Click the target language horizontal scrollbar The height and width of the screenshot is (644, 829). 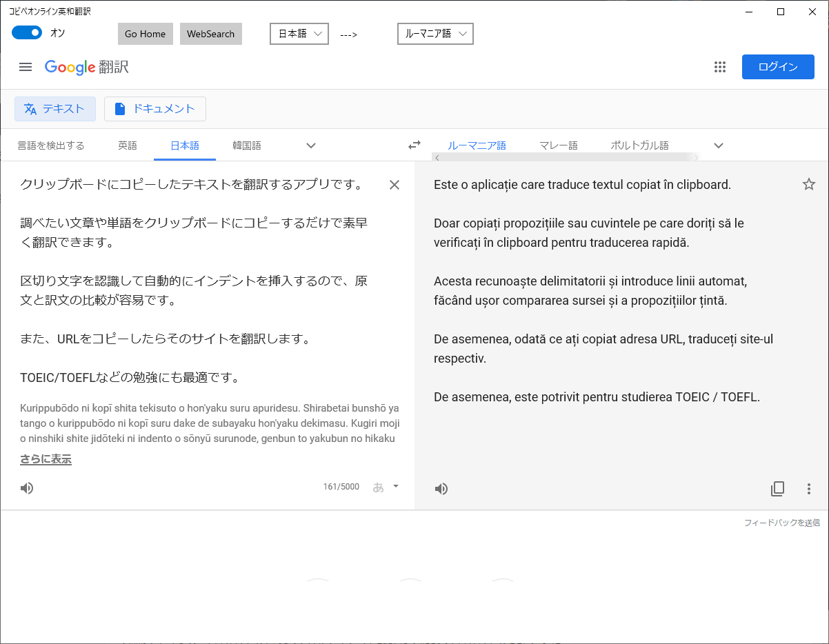point(566,157)
